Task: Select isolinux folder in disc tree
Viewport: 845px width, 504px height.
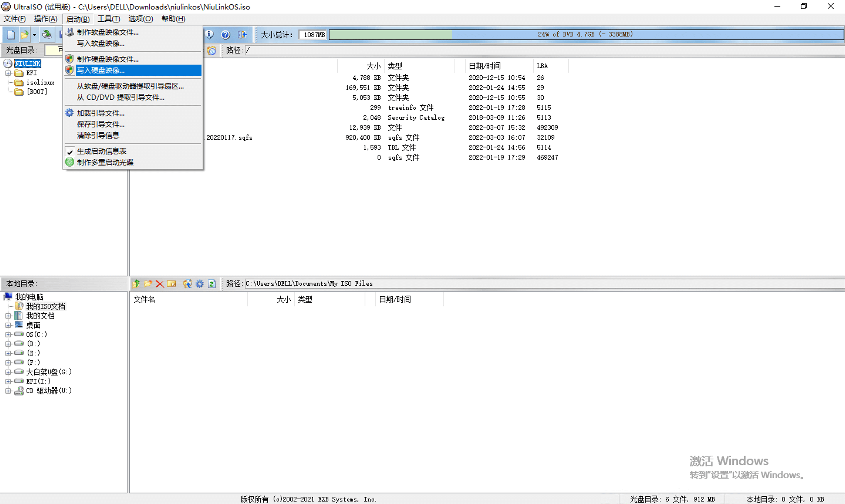Action: 40,82
